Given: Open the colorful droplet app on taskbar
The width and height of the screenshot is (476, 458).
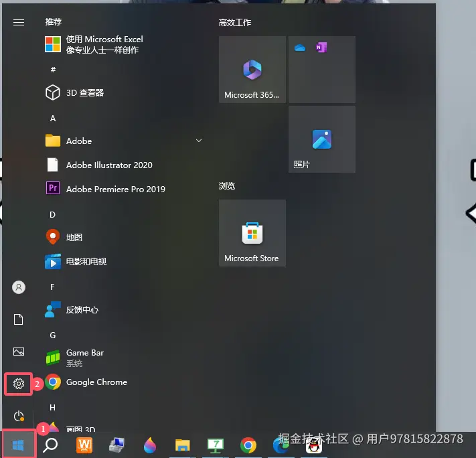Looking at the screenshot, I should point(150,445).
